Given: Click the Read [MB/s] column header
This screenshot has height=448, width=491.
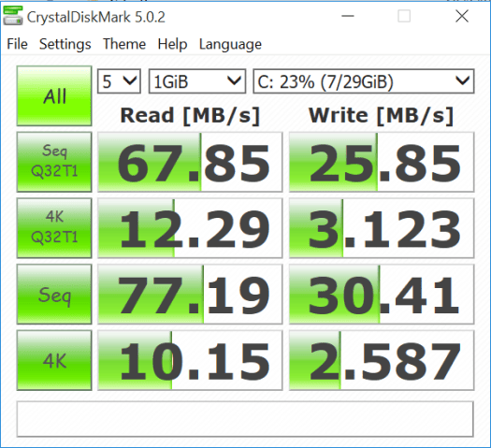Looking at the screenshot, I should tap(190, 116).
